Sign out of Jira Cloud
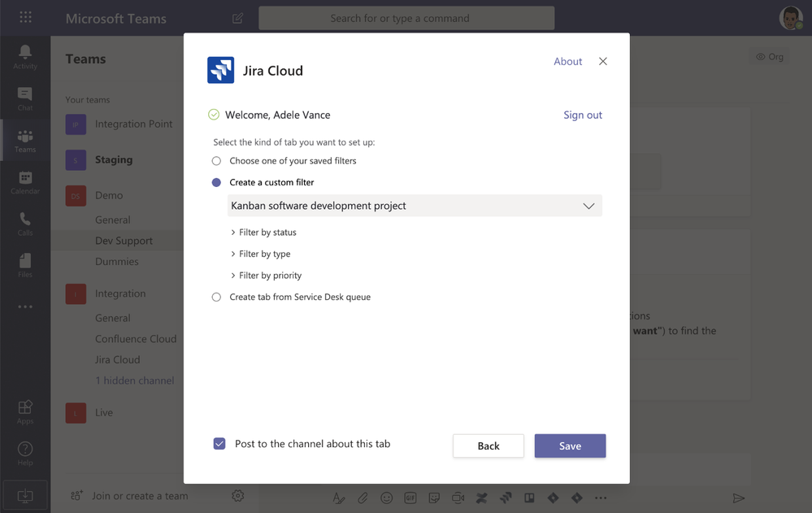 [582, 115]
